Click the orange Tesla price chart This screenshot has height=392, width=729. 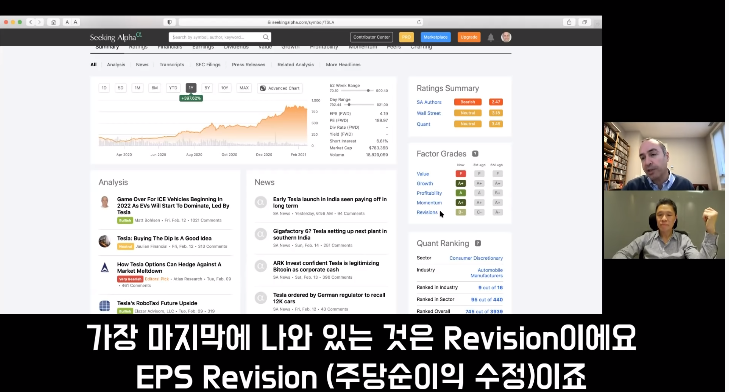pos(203,126)
